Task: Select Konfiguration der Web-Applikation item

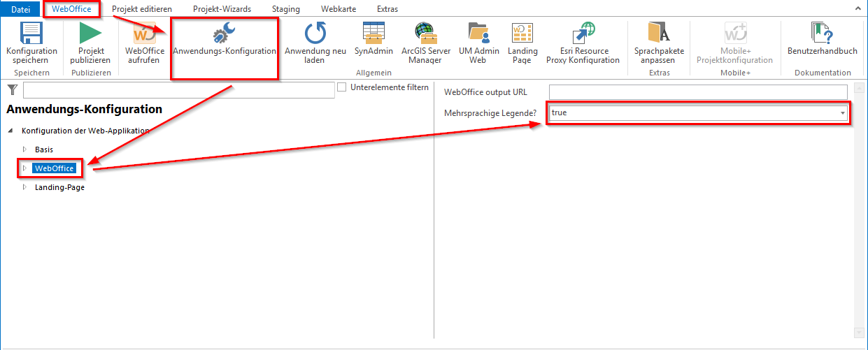Action: 85,131
